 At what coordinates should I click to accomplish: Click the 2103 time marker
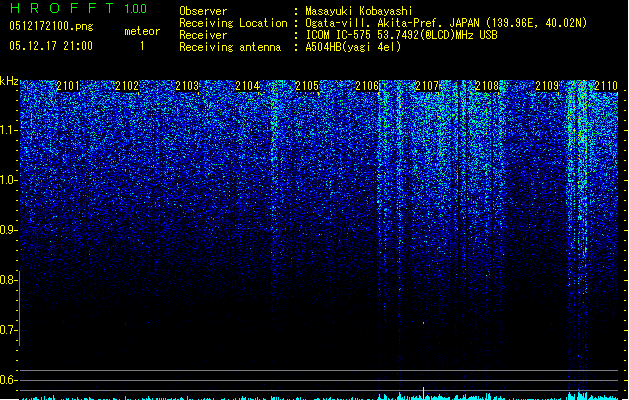coord(187,86)
